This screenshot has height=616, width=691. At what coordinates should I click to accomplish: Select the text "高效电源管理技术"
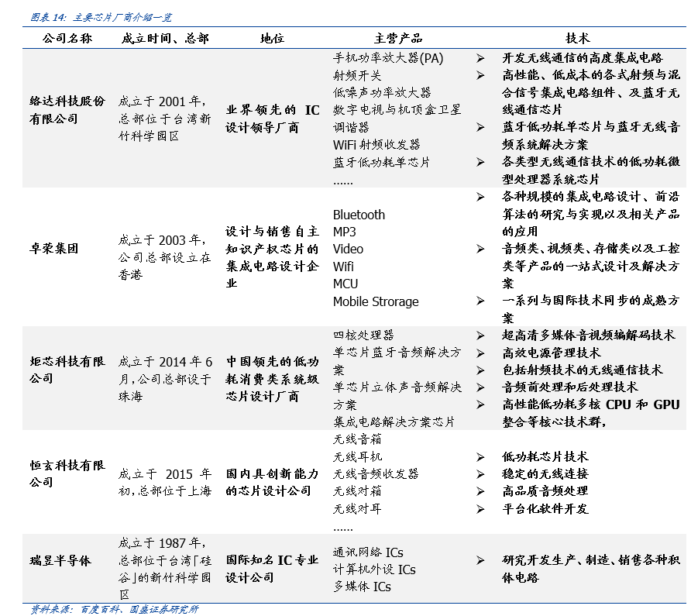click(552, 353)
